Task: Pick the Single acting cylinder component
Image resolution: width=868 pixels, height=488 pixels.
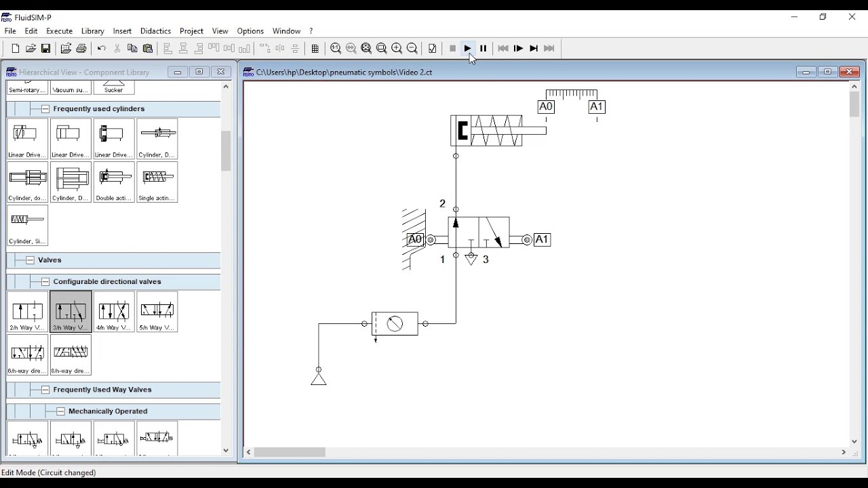Action: [157, 182]
